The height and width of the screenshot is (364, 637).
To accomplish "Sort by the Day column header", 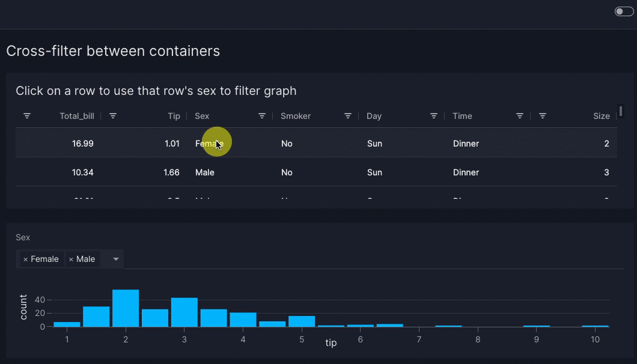I will (374, 116).
